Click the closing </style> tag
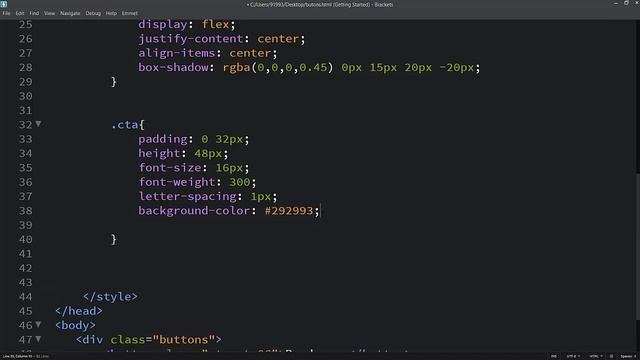Viewport: 640px width, 360px height. [110, 297]
